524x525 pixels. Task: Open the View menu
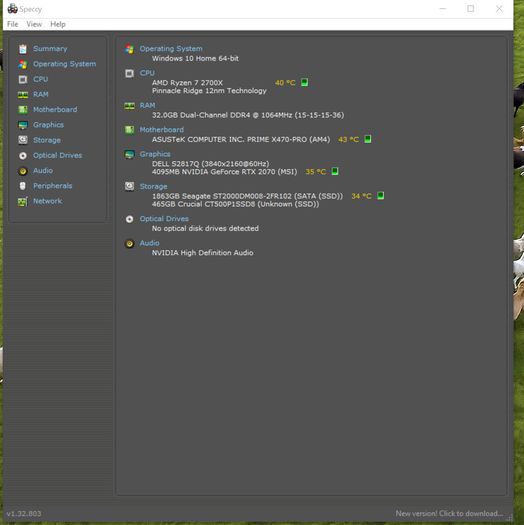click(34, 24)
